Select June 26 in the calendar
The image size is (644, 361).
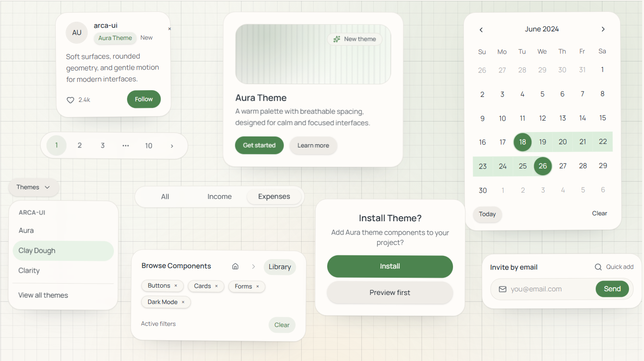pos(542,166)
